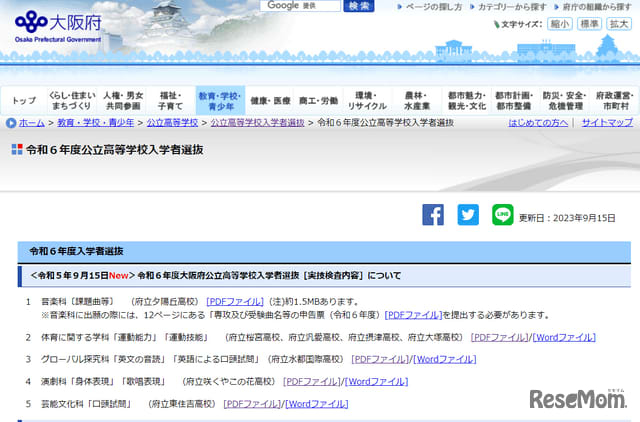Select the トップ navigation tab
The width and height of the screenshot is (640, 422).
[x=24, y=100]
